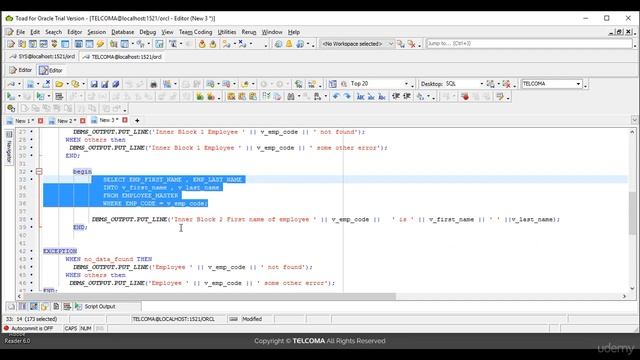Screen dimensions: 640x360
Task: Close the New 3 tab with its red X
Action: (125, 120)
